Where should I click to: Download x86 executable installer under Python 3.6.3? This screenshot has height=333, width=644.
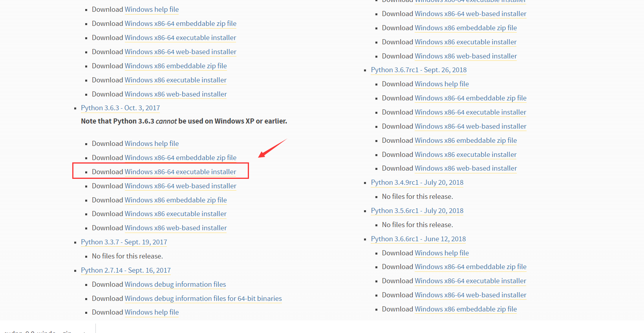tap(176, 214)
